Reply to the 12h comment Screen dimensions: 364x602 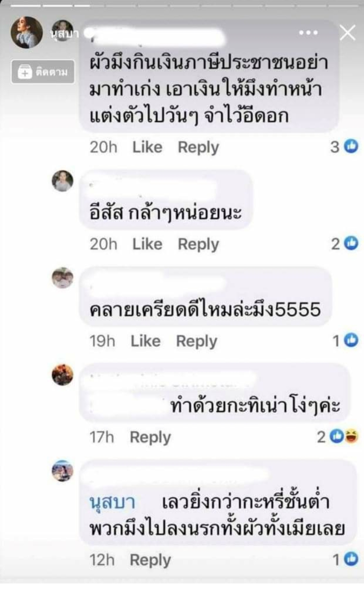coord(150,560)
